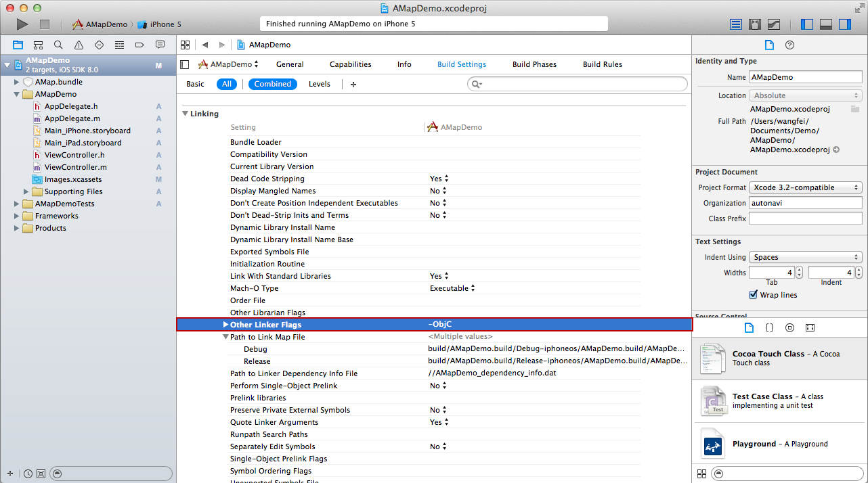
Task: Show only Basic build settings
Action: click(195, 85)
